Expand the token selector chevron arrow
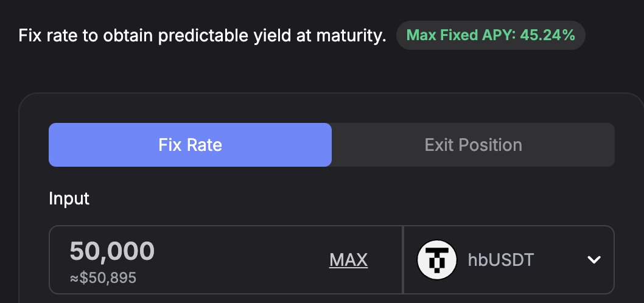 click(x=594, y=260)
